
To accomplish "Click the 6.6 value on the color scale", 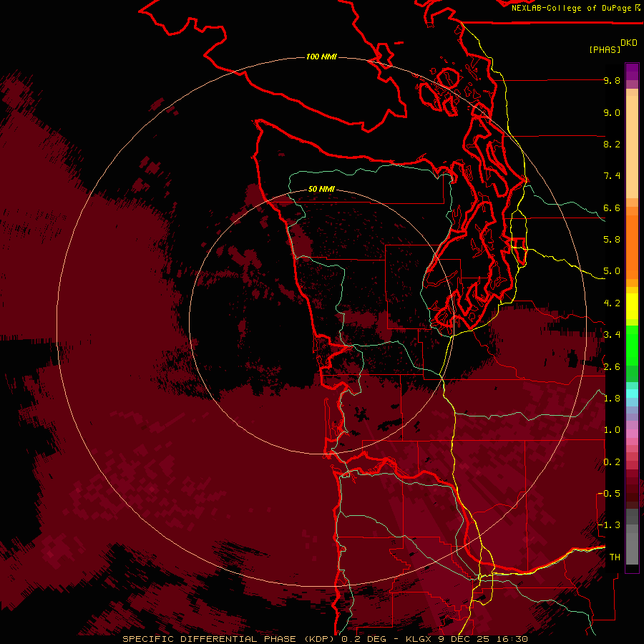I will point(612,208).
